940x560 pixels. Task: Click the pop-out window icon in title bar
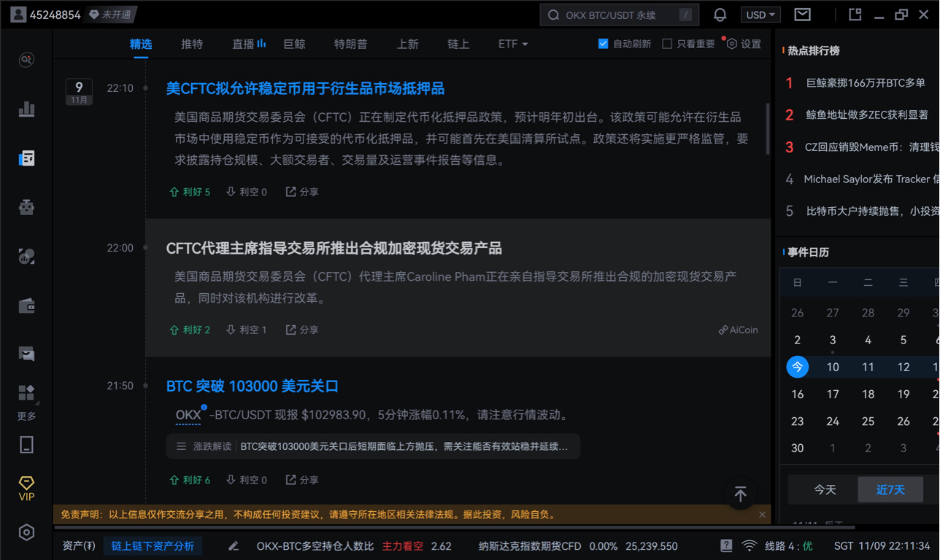[x=855, y=15]
